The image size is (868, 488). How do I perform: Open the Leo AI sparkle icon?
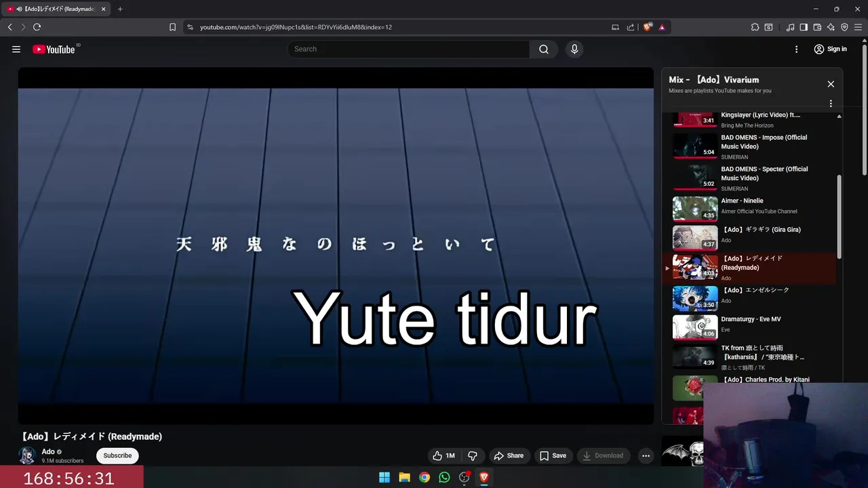pyautogui.click(x=831, y=27)
